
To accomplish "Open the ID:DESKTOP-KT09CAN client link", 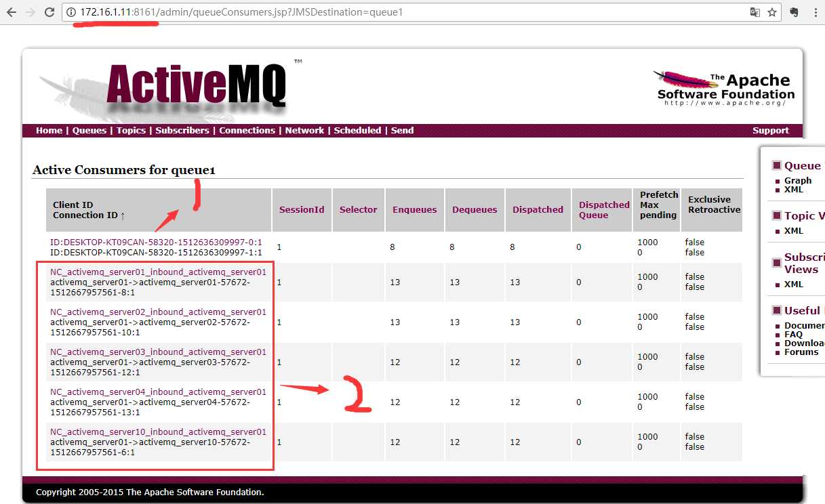I will [x=156, y=243].
